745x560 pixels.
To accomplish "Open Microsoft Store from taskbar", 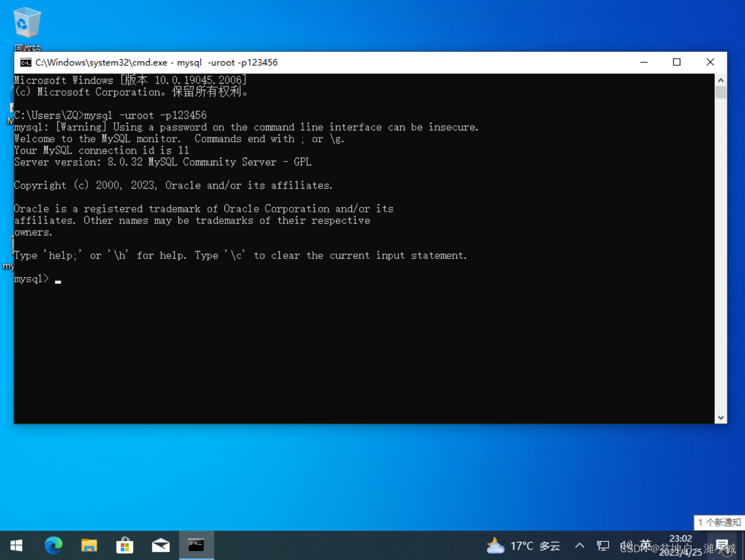I will point(125,545).
